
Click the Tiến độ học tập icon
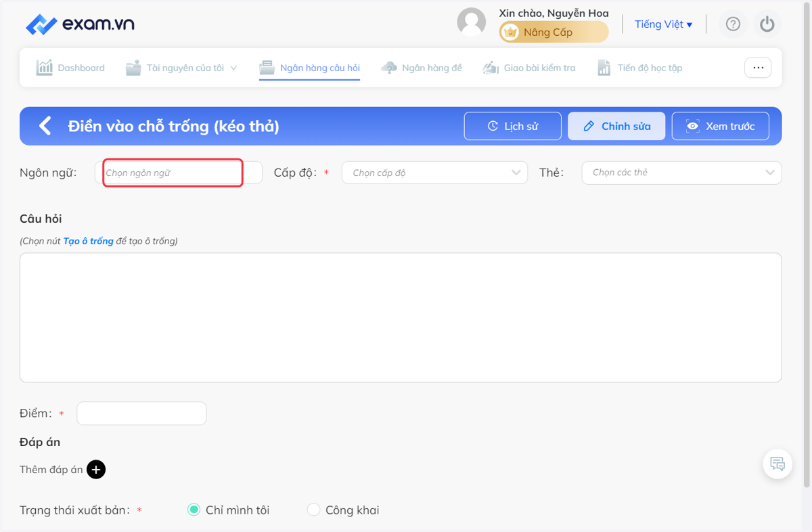[x=604, y=68]
